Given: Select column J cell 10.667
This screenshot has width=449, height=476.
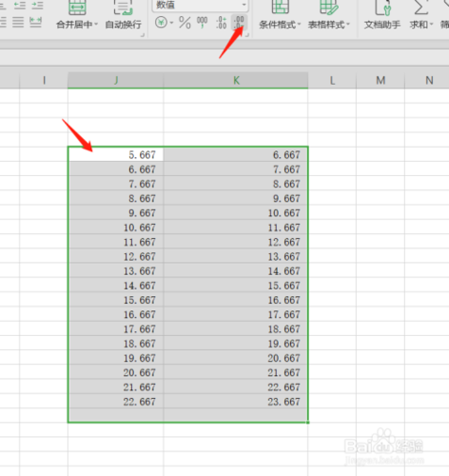Looking at the screenshot, I should (x=116, y=228).
